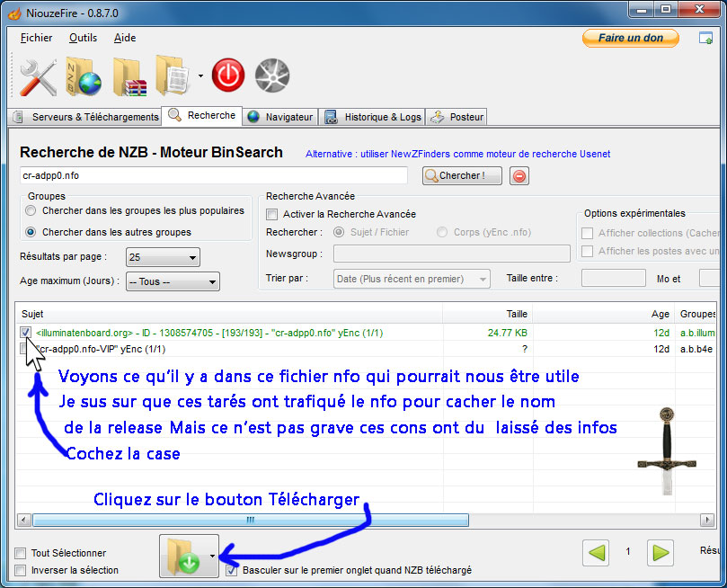Open the NewzFinders alternative search link

point(457,154)
